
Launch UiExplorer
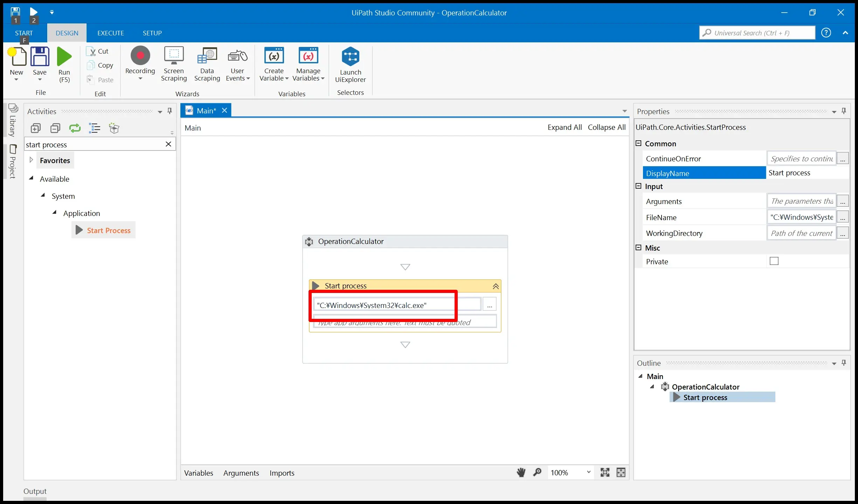350,65
